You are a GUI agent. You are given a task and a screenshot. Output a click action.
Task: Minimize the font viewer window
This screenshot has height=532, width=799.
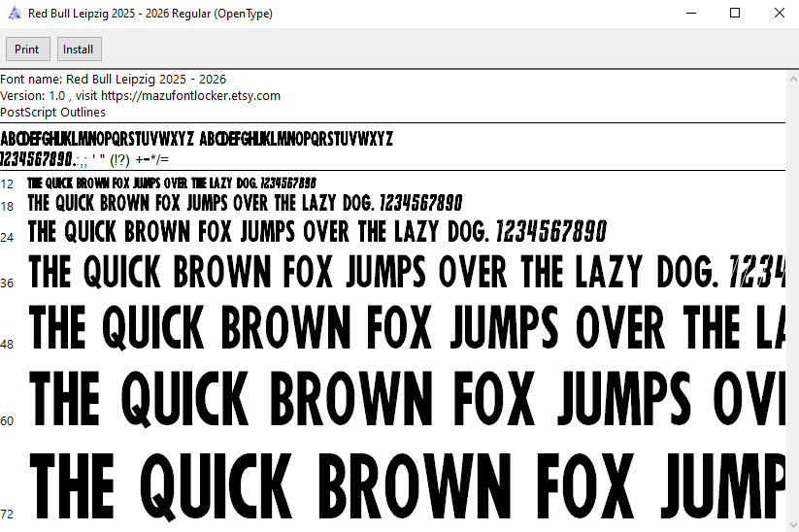(691, 14)
